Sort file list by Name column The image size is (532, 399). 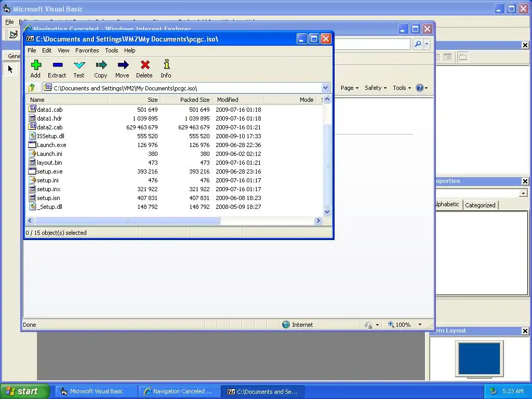coord(67,100)
